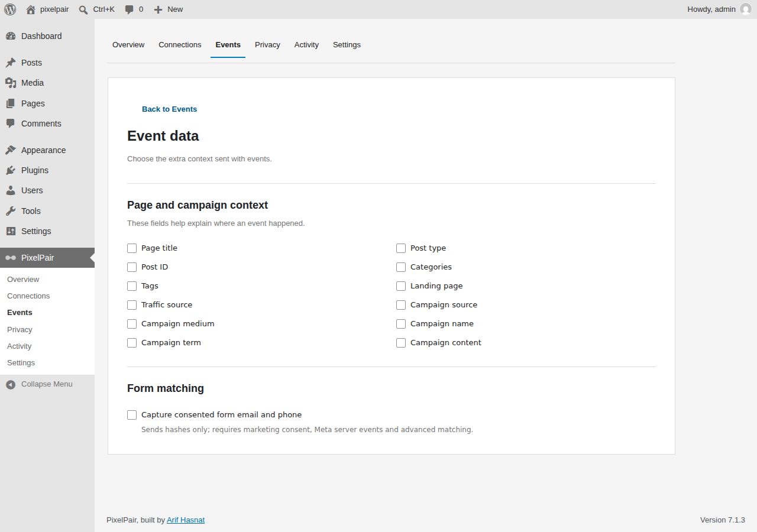Go to Posts pin icon
757x532 pixels.
pos(11,63)
